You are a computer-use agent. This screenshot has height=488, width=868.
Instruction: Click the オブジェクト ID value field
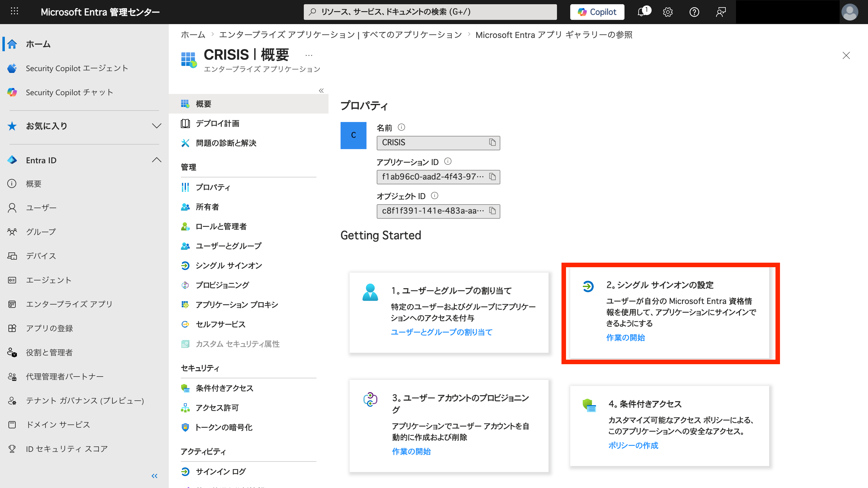coord(438,211)
